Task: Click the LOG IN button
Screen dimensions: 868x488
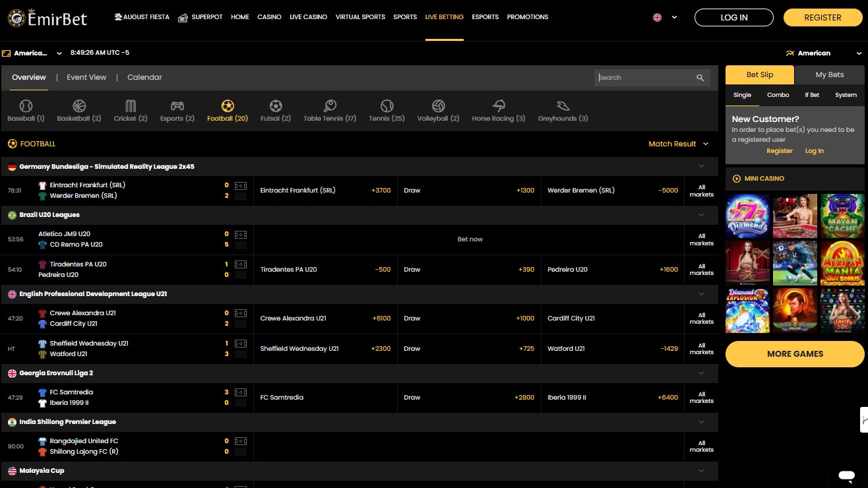Action: [734, 18]
